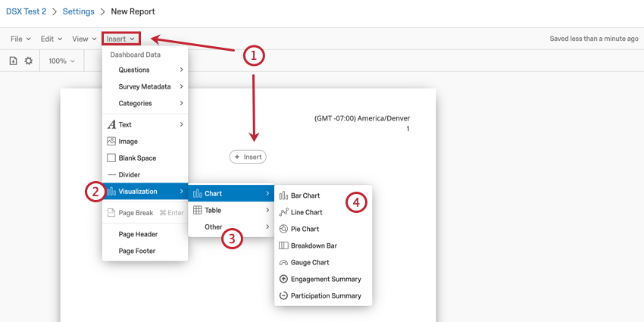Click the Page Break document icon
Viewport: 644px width, 322px height.
[111, 213]
